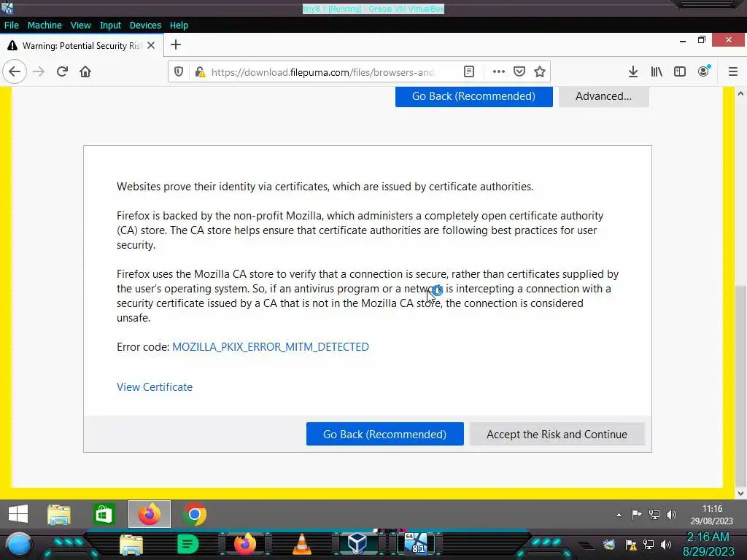
Task: Click the forward navigation arrow
Action: [39, 72]
